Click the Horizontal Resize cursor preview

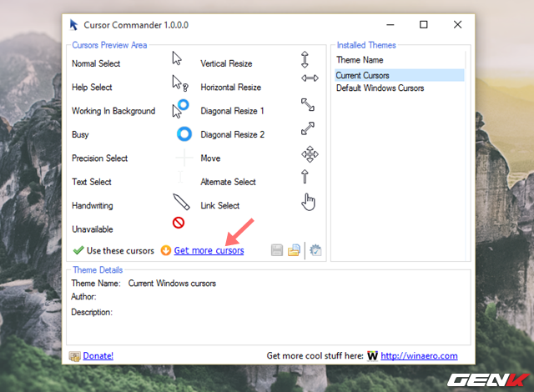pos(310,78)
